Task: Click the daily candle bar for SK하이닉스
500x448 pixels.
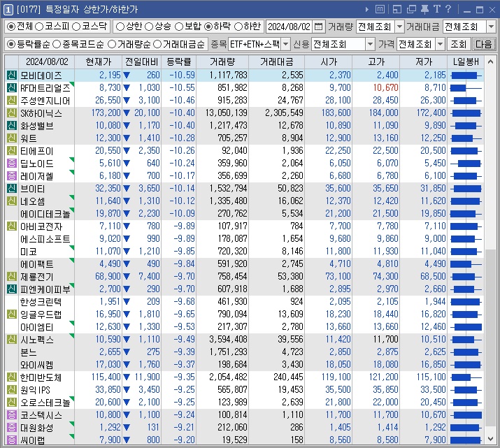Action: point(466,113)
